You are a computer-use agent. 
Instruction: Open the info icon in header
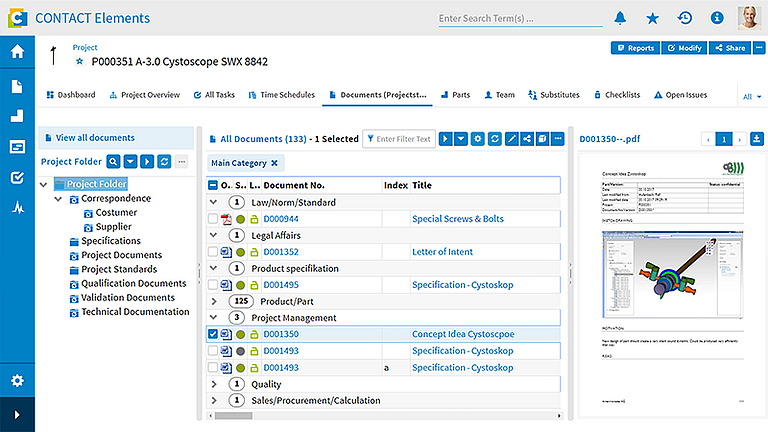(717, 18)
